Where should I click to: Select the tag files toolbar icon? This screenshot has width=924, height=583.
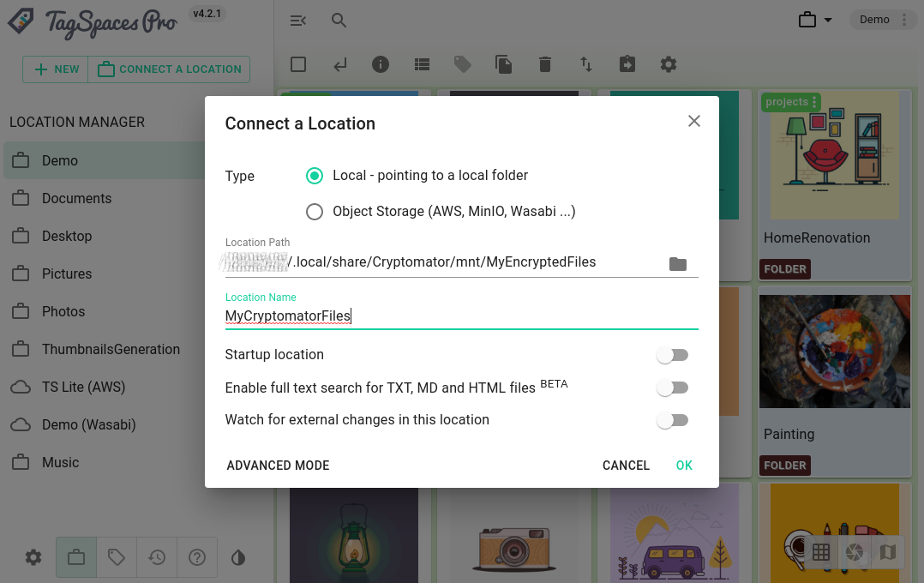click(x=463, y=63)
